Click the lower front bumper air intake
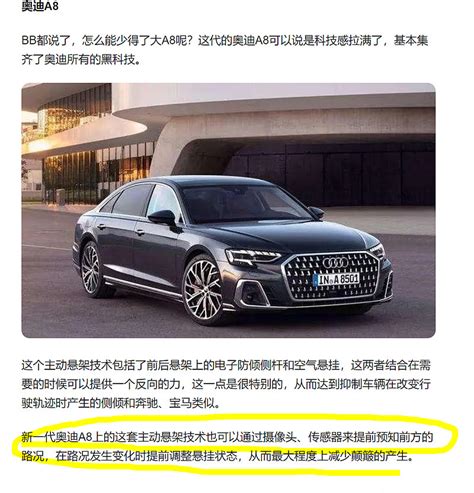The image size is (474, 493). click(x=252, y=294)
